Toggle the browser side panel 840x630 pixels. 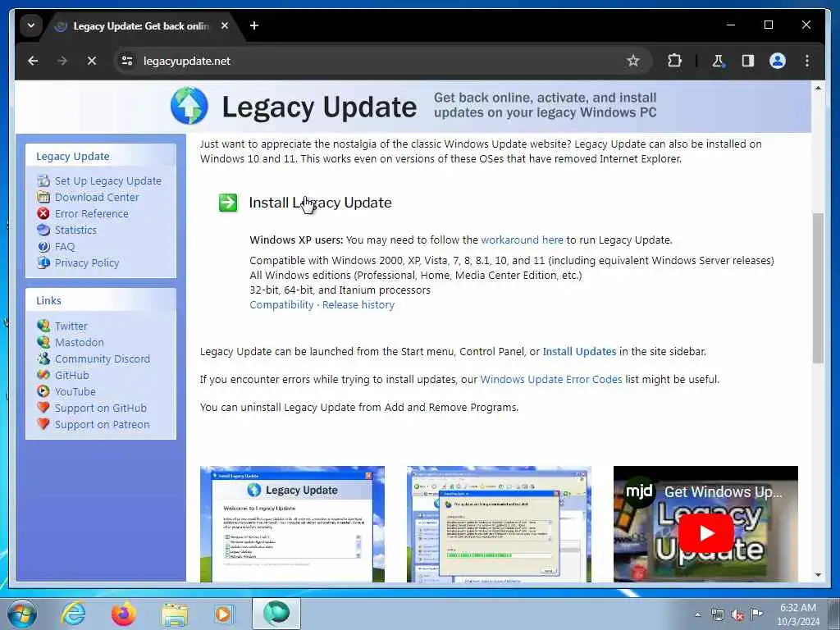click(x=748, y=61)
